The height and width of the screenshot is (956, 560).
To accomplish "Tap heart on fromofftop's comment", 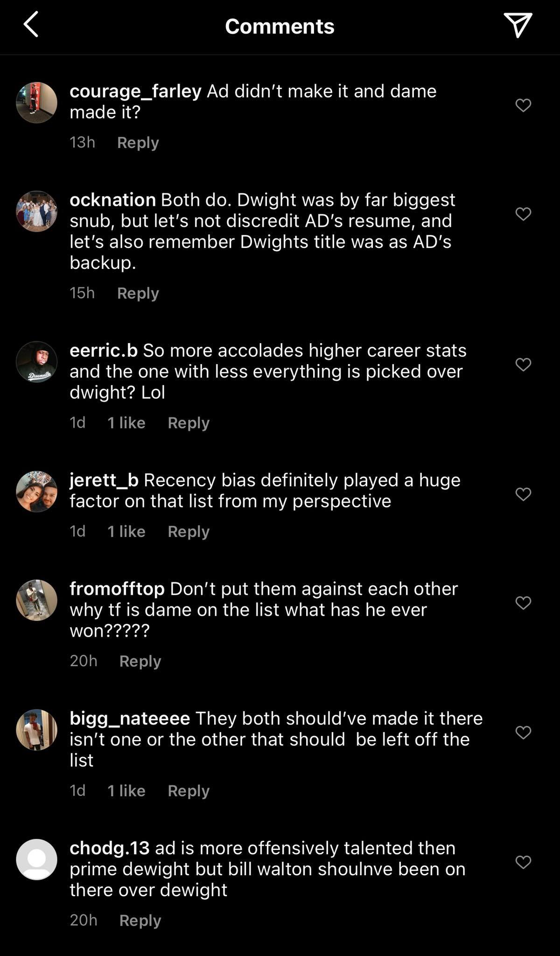I will (523, 603).
